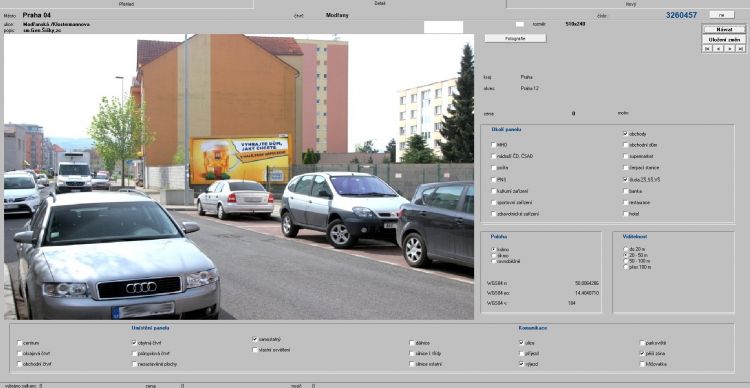
Task: Click the billboard location photograph
Action: (x=239, y=177)
